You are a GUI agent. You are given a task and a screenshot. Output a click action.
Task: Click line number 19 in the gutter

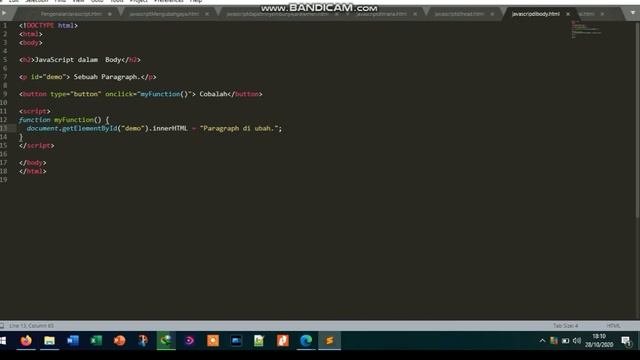pyautogui.click(x=4, y=180)
